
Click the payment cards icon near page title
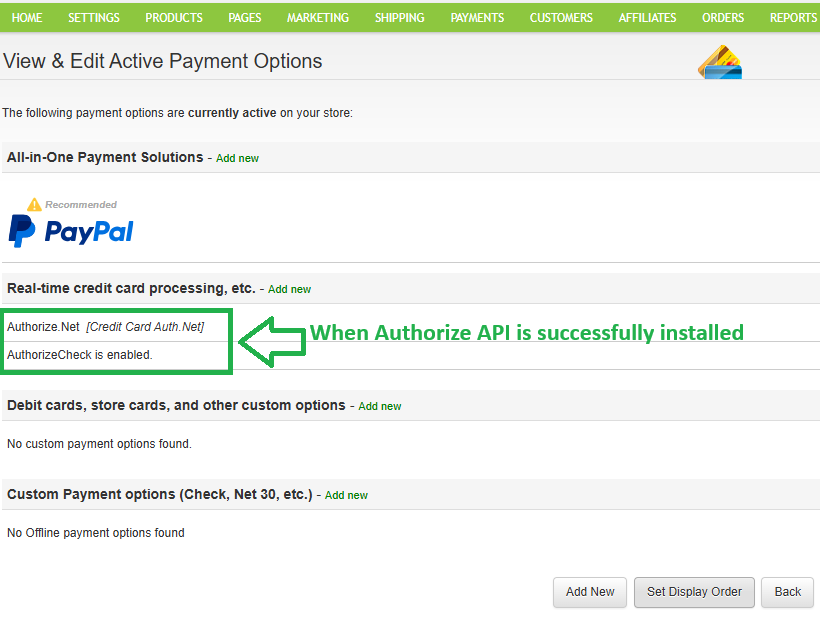[719, 62]
